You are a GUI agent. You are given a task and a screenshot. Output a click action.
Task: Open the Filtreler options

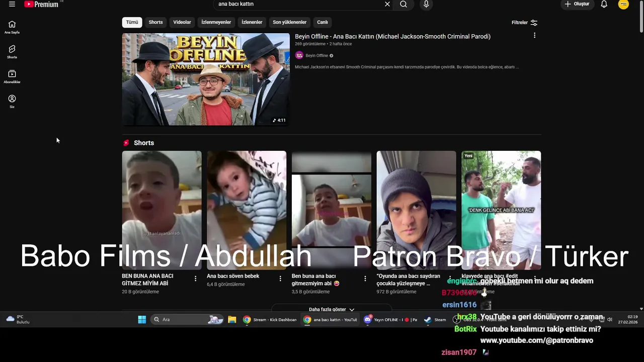(525, 23)
